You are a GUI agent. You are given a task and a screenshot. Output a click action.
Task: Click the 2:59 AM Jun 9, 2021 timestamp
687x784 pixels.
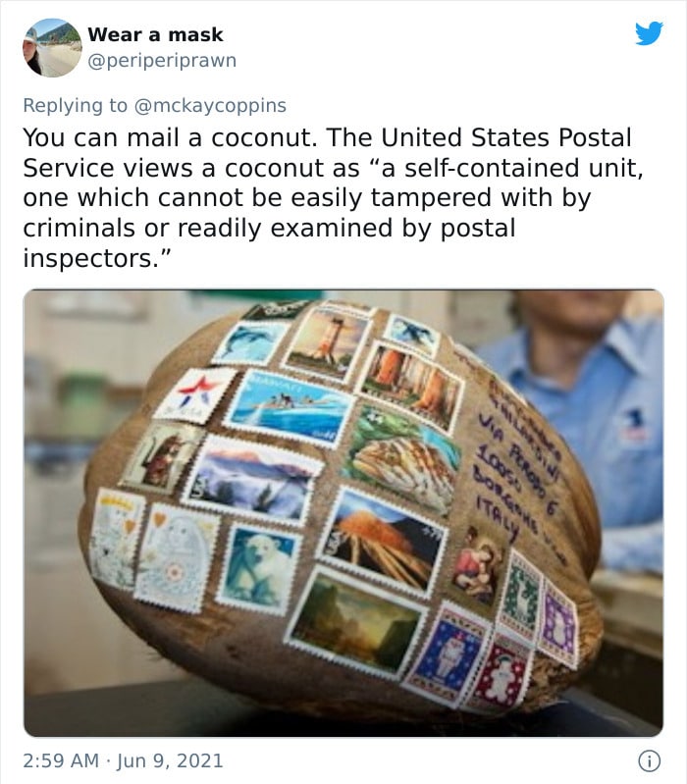123,760
